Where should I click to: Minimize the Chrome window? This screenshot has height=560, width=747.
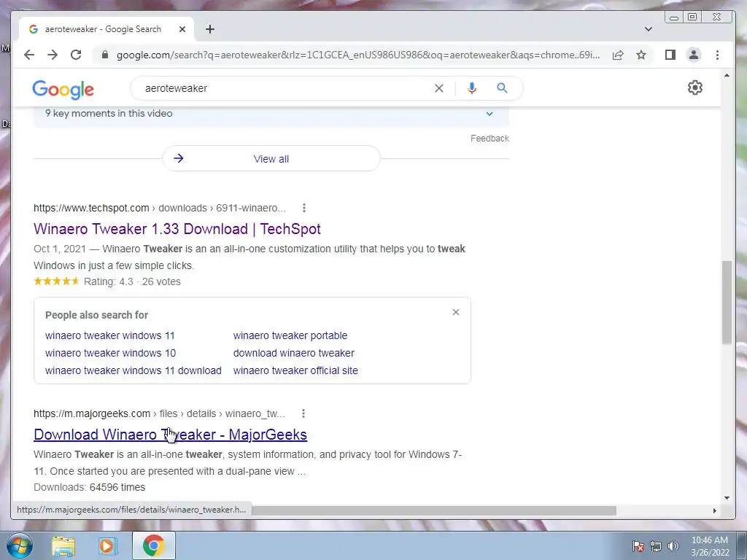(673, 17)
